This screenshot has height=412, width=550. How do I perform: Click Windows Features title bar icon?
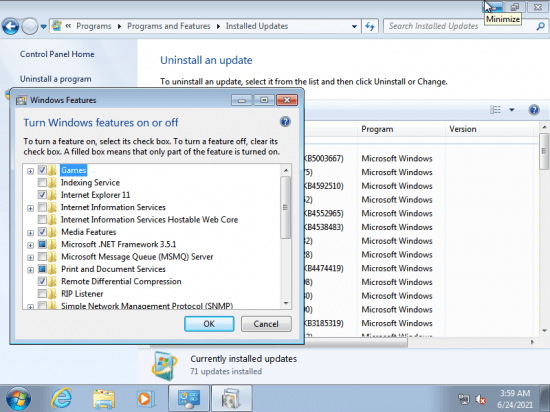coord(21,100)
